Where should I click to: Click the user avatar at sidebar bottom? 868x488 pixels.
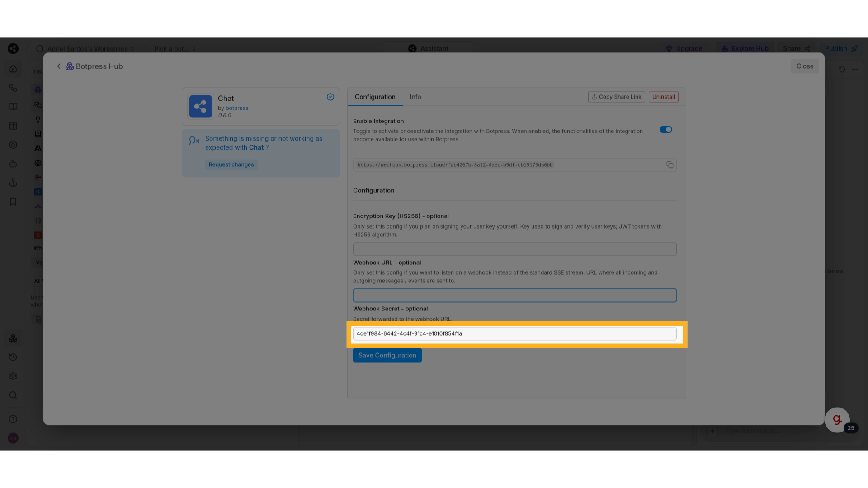(x=13, y=438)
